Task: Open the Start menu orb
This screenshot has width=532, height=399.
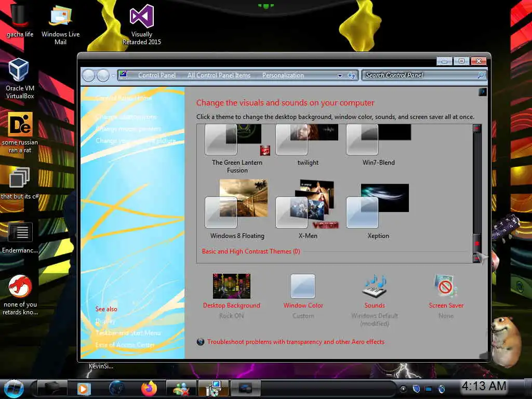Action: click(14, 389)
